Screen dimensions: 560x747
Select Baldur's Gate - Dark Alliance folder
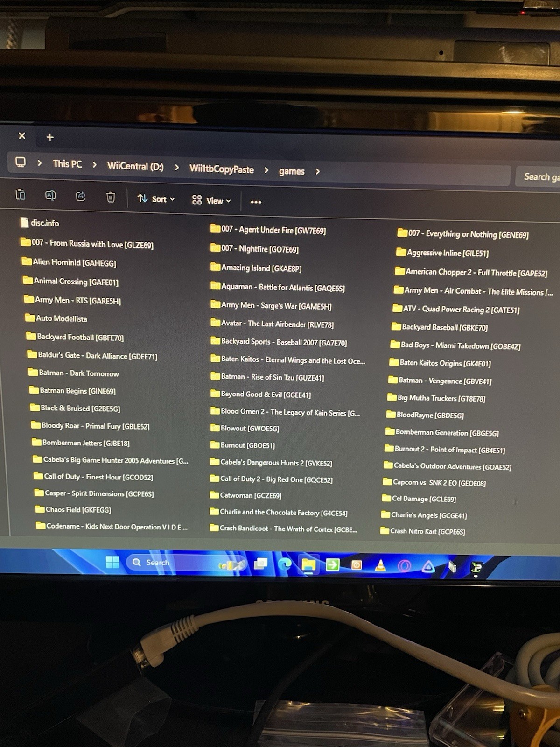92,355
